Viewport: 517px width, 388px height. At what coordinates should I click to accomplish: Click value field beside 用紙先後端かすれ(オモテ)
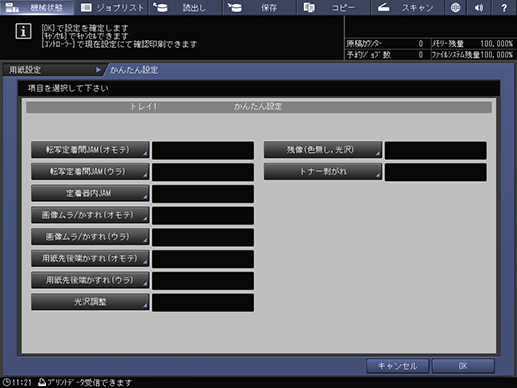coord(203,259)
